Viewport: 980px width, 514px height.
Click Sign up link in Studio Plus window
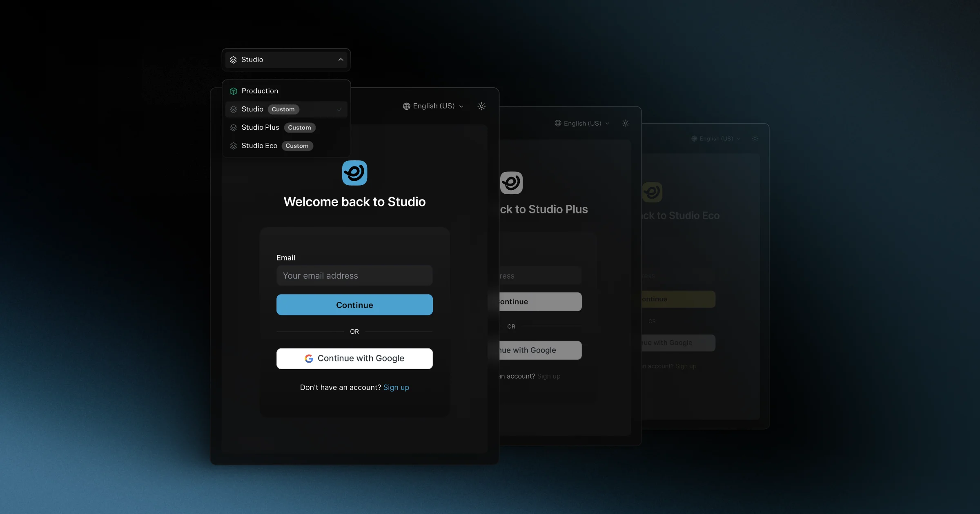[549, 376]
